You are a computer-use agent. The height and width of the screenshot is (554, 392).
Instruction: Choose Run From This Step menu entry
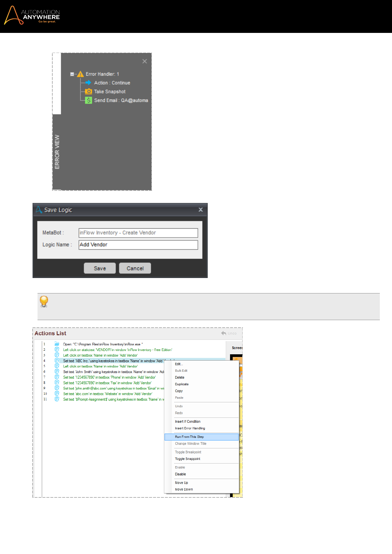coord(201,437)
